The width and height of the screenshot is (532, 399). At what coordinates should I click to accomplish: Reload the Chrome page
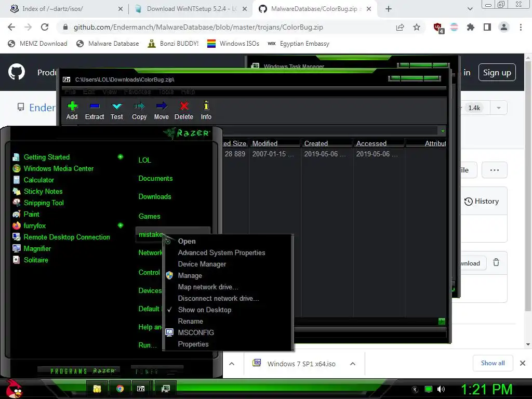click(45, 27)
